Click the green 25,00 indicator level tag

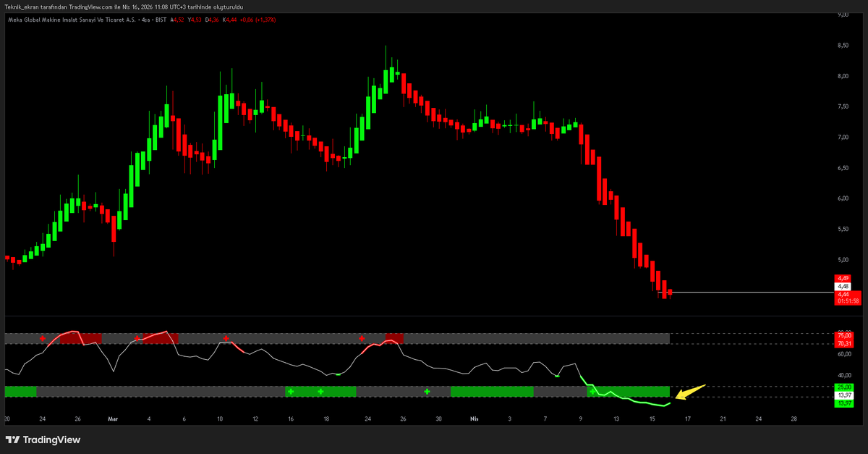click(843, 387)
